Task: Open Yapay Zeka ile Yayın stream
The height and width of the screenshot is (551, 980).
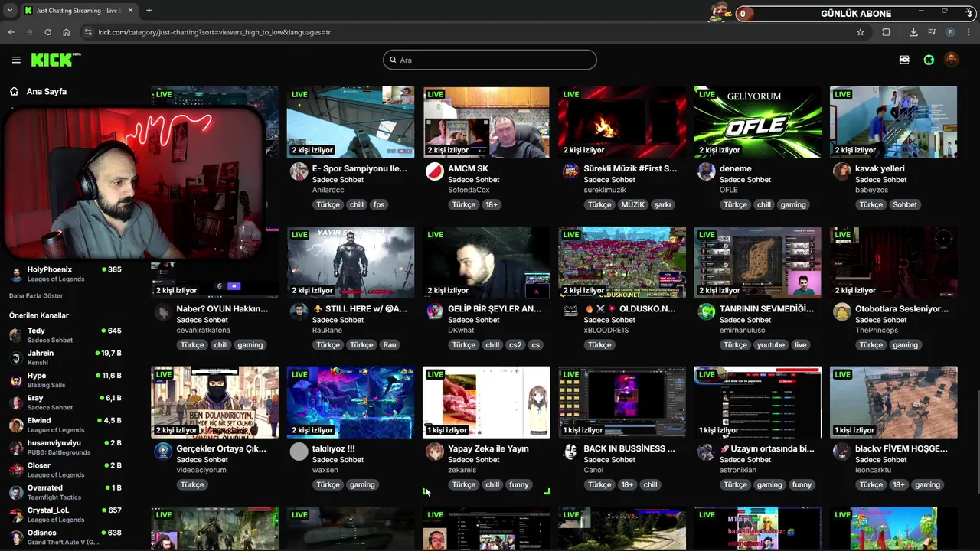Action: [486, 403]
